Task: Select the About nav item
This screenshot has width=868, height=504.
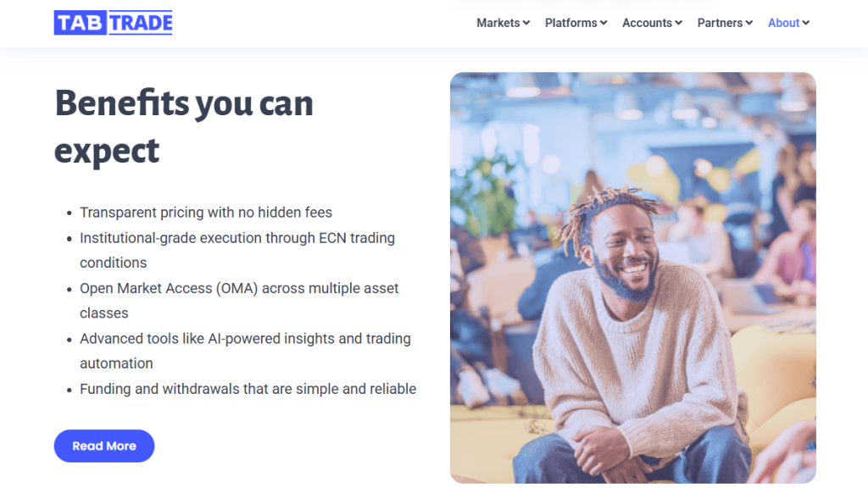Action: tap(783, 23)
